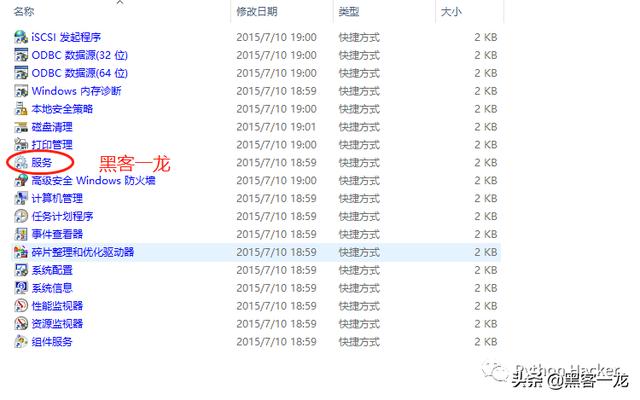The width and height of the screenshot is (640, 400).
Task: Sort by the 名称 column header
Action: click(x=24, y=11)
